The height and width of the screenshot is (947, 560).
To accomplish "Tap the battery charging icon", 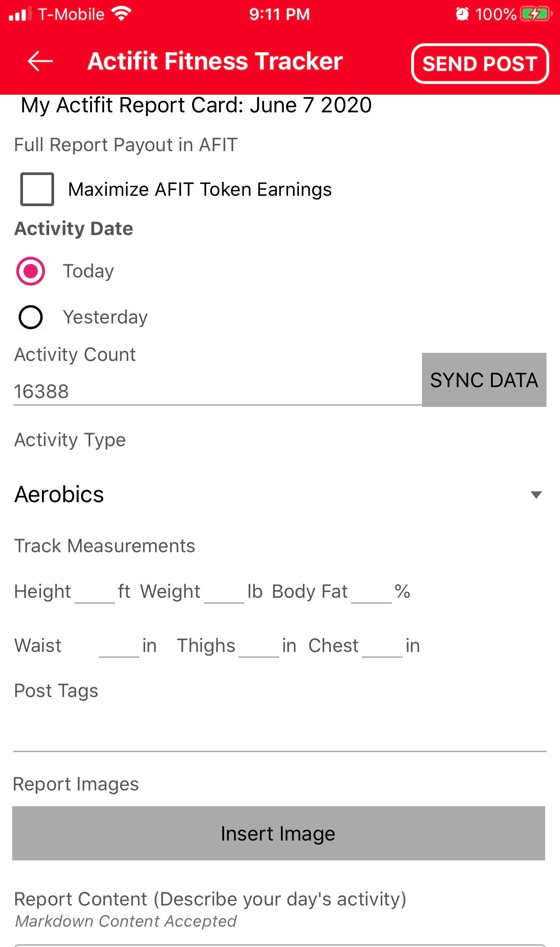I will pos(536,14).
